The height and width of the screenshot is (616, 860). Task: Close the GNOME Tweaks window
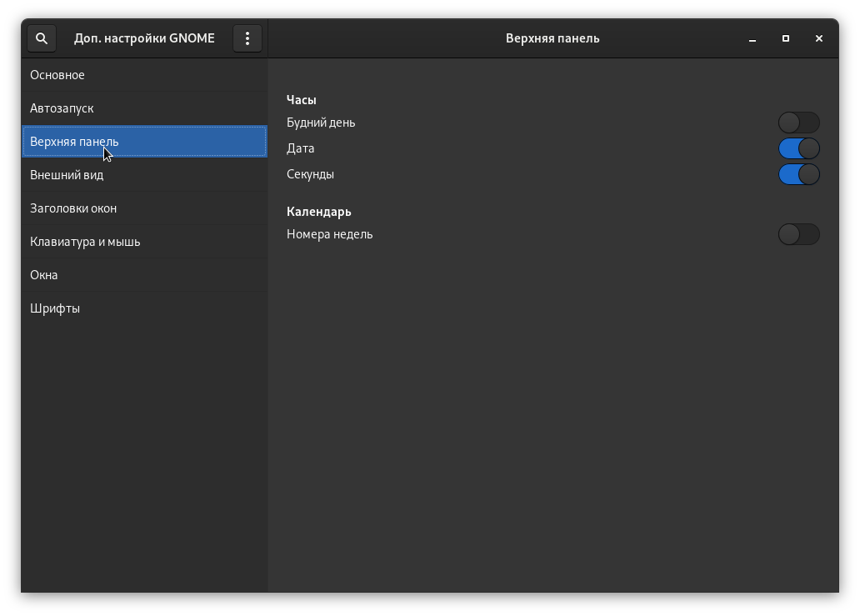pyautogui.click(x=819, y=38)
